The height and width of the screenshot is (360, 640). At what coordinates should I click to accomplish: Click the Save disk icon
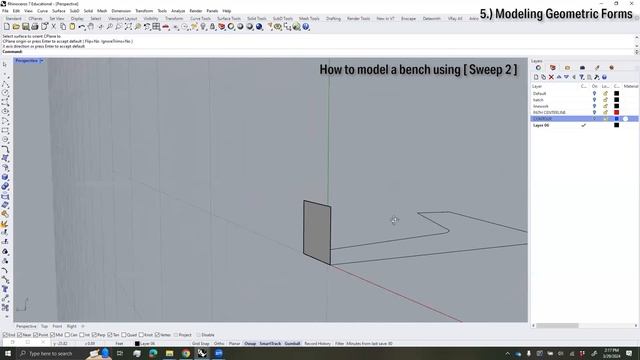click(x=25, y=27)
